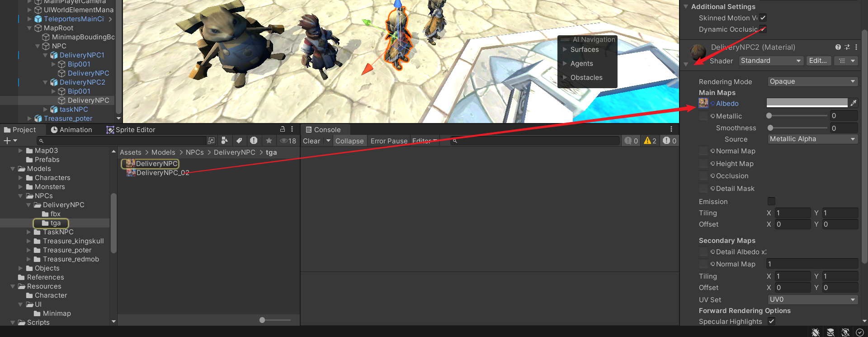Open the Shader Standard dropdown

click(771, 61)
